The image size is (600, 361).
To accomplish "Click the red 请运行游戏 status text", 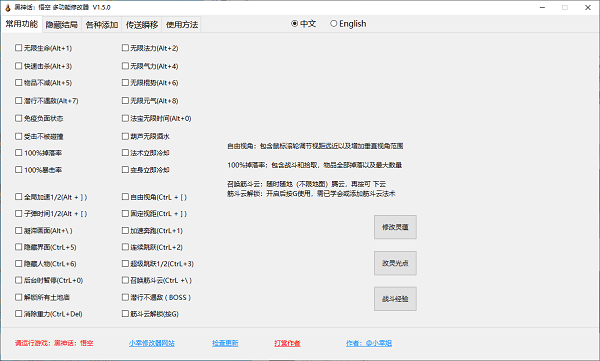I will point(54,343).
